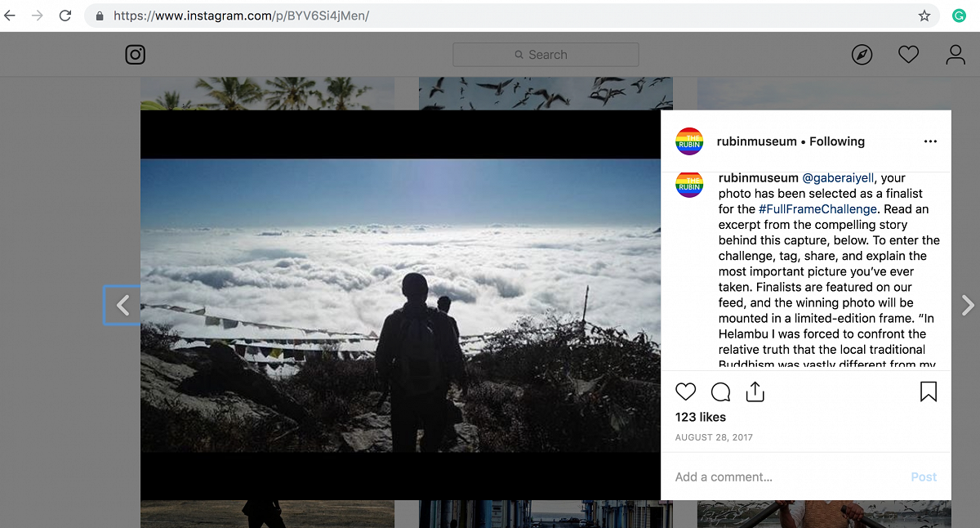
Task: Open the @gaberaiyell mention
Action: pyautogui.click(x=840, y=178)
